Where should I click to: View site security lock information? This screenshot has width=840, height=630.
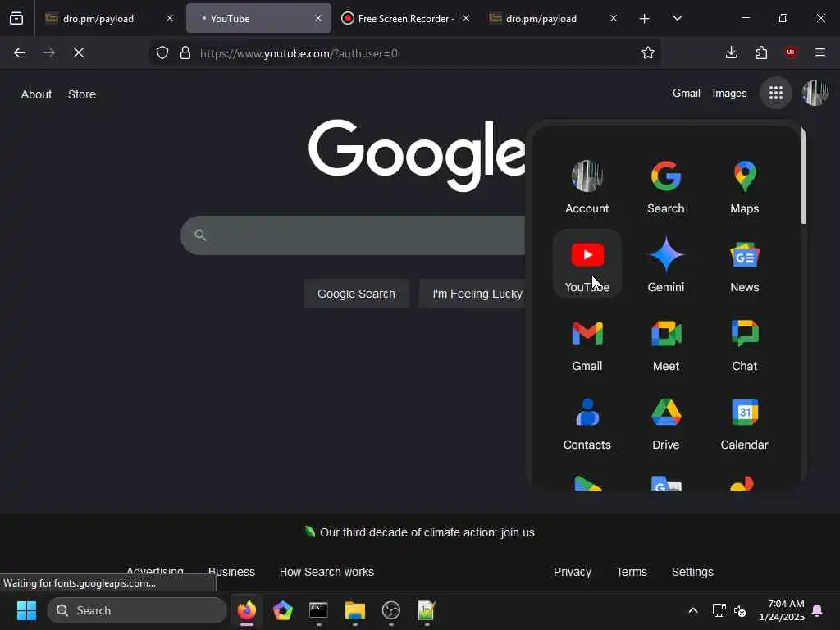click(x=185, y=52)
